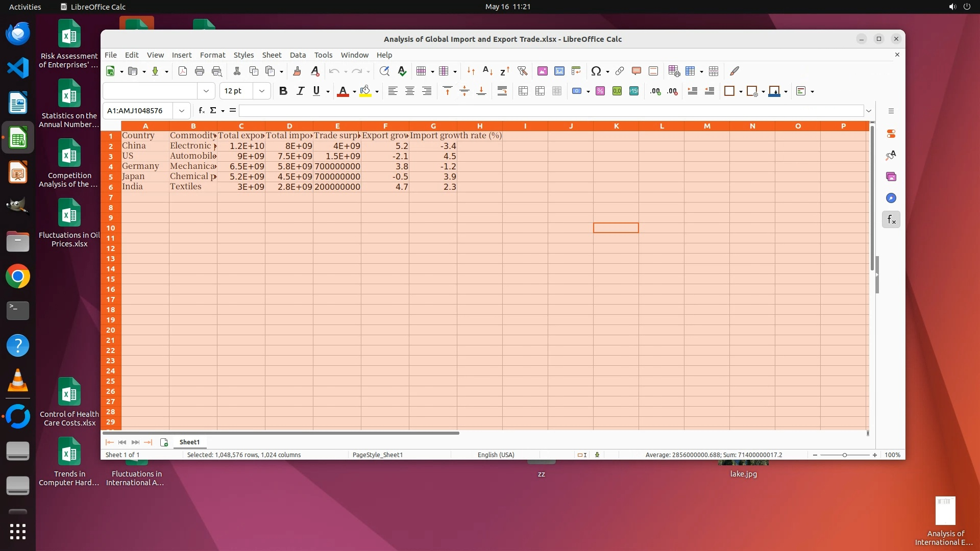Toggle Italic formatting
Image resolution: width=980 pixels, height=551 pixels.
tap(300, 91)
